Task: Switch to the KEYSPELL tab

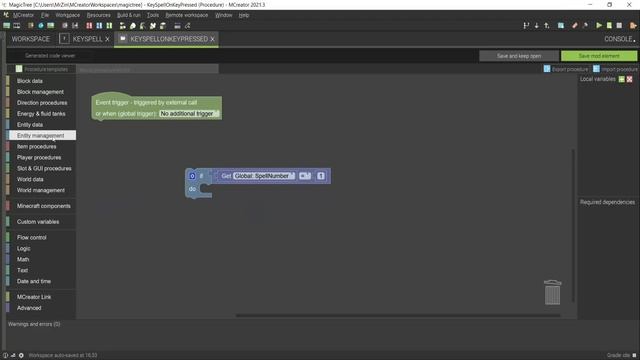Action: click(87, 39)
